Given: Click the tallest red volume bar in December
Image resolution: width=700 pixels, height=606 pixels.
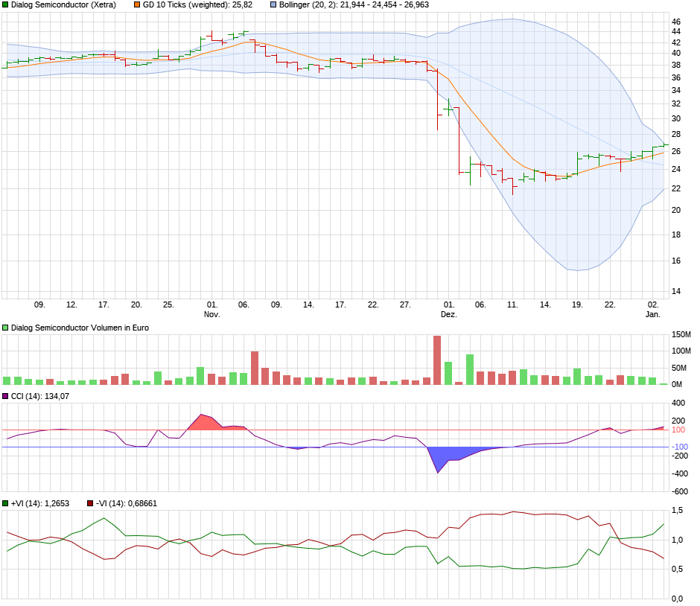Looking at the screenshot, I should (437, 360).
